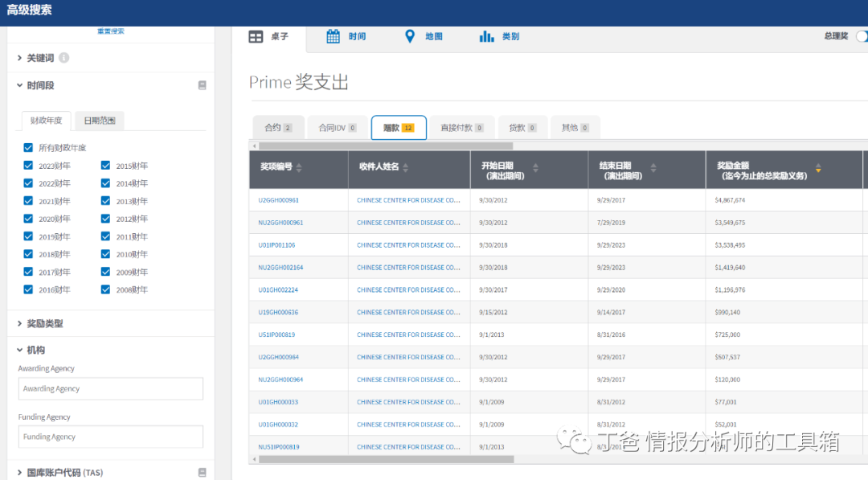Collapse the 时间段 filter section
The image size is (868, 480).
tap(35, 85)
